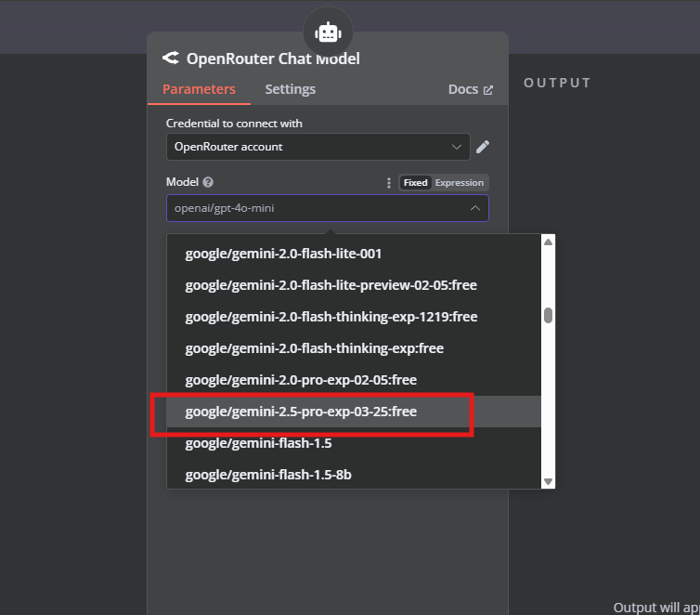700x615 pixels.
Task: Click the OpenRouter Chat Model title
Action: [x=273, y=59]
